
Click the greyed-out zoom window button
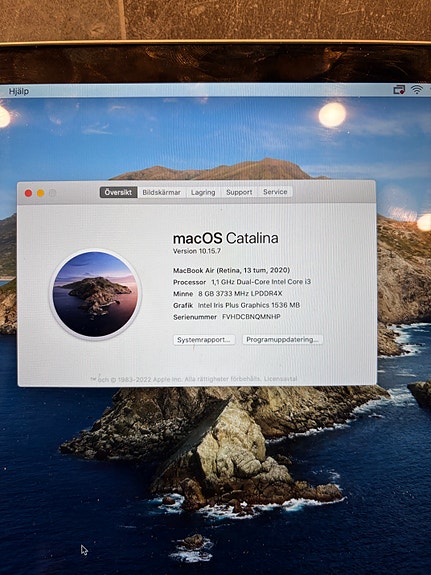point(52,193)
